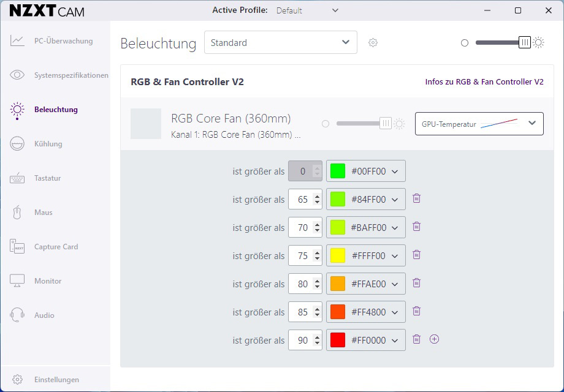Click the global minimum brightness circle icon
This screenshot has height=392, width=564.
pyautogui.click(x=465, y=43)
